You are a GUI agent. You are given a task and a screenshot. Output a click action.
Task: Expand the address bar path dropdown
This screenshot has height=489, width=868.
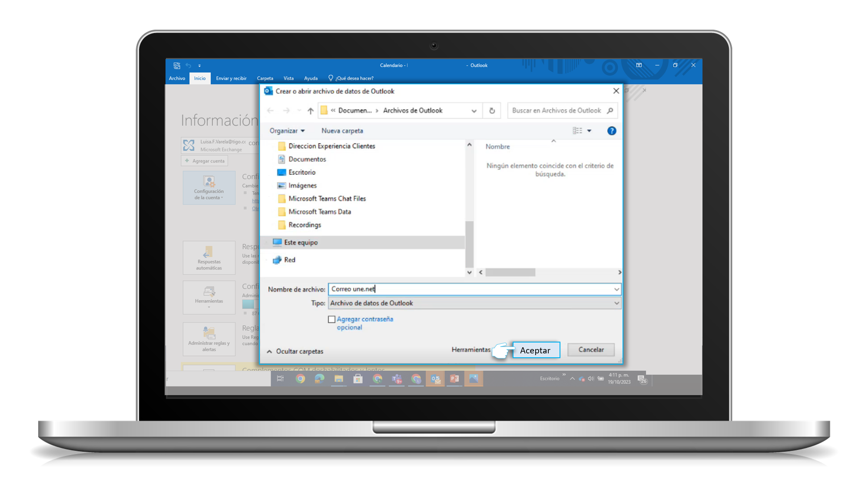[474, 111]
